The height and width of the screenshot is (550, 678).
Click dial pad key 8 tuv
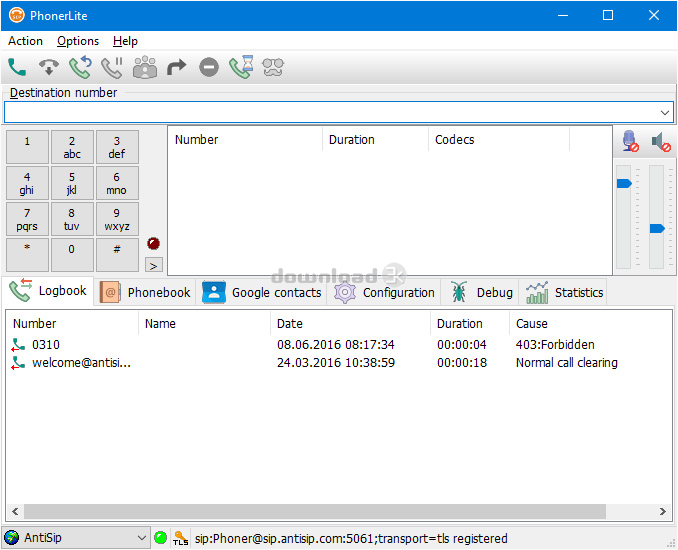[x=72, y=219]
